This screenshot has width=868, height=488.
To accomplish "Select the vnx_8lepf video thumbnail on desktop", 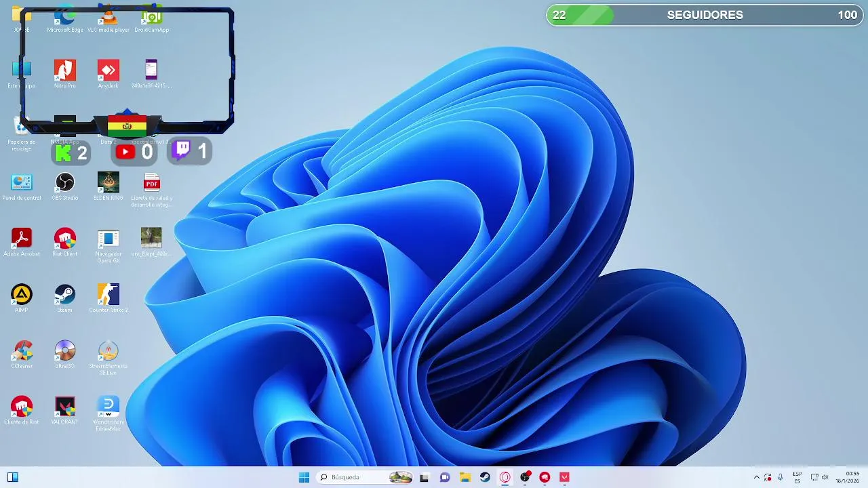I will click(x=151, y=243).
